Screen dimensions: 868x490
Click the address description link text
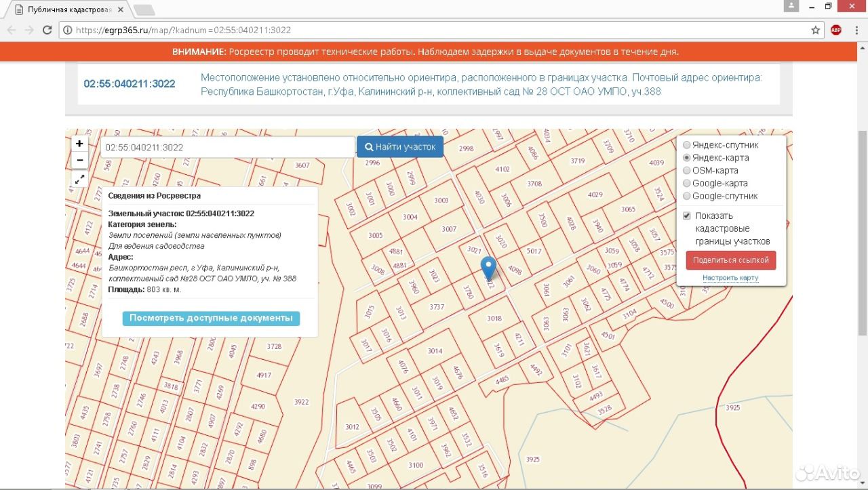click(481, 85)
